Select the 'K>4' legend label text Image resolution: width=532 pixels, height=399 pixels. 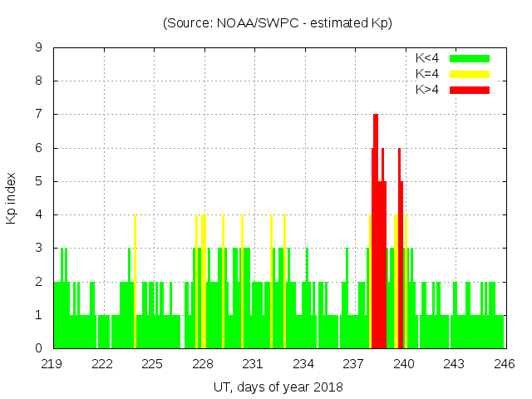(427, 89)
